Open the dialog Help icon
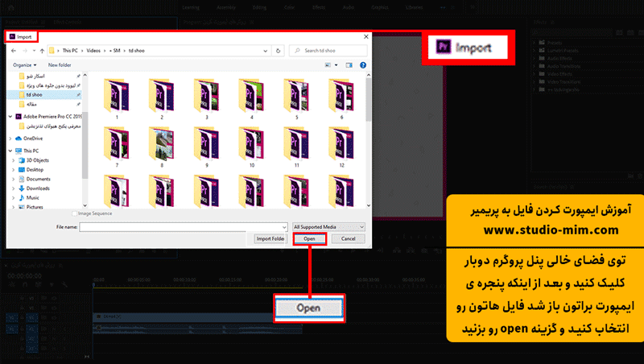This screenshot has width=644, height=364. tap(364, 64)
